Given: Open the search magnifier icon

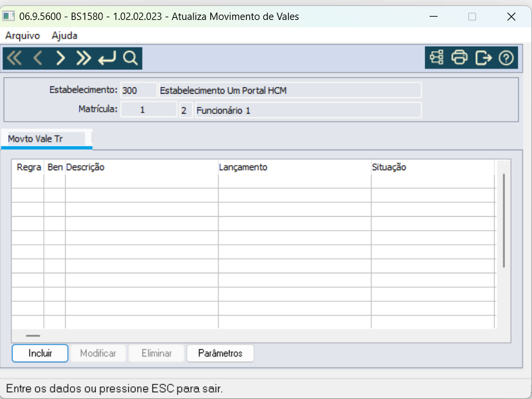Looking at the screenshot, I should pos(130,59).
